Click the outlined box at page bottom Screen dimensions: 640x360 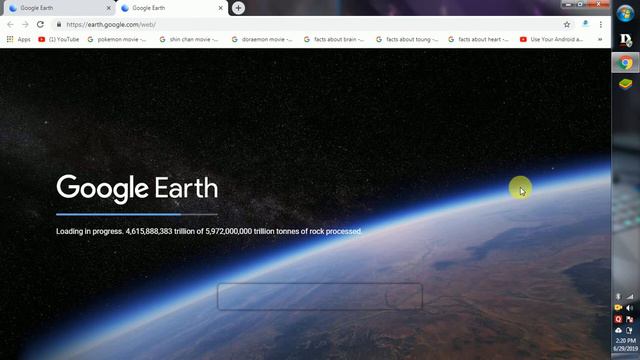320,296
